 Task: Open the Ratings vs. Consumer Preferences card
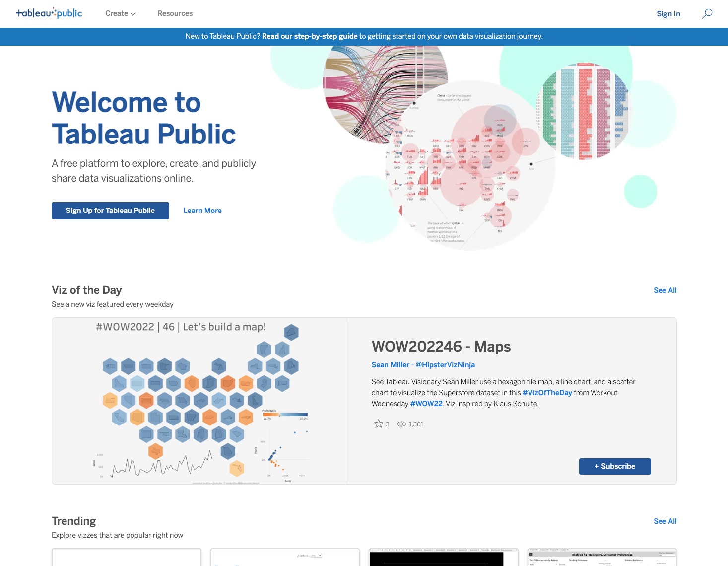coord(602,557)
